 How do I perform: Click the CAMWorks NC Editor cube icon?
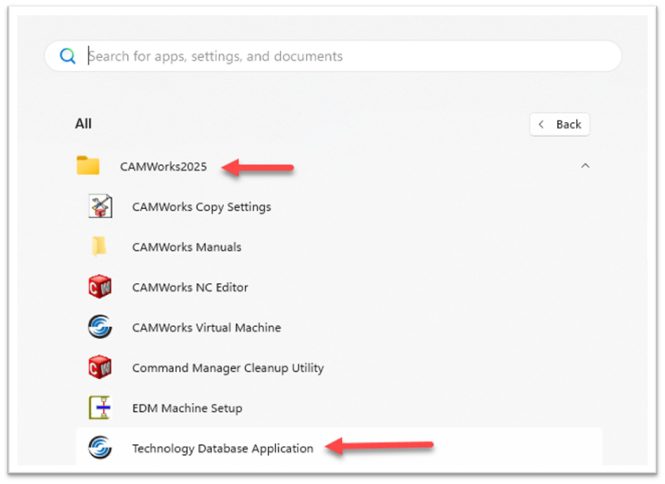tap(100, 287)
